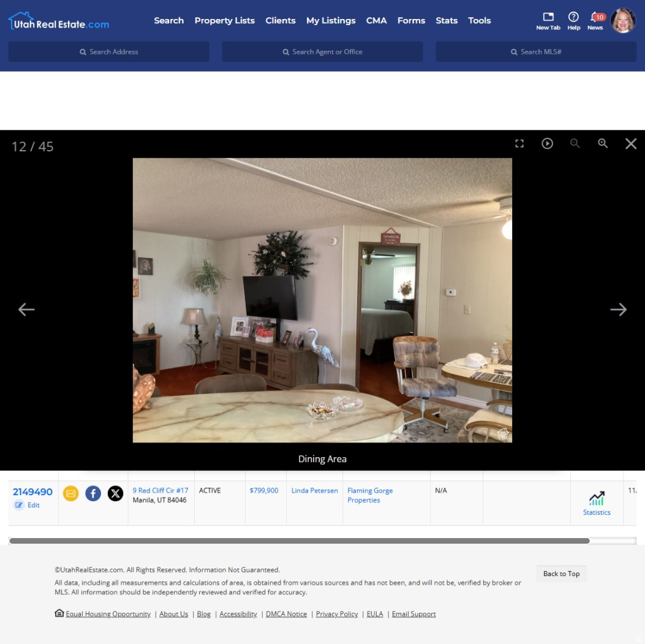This screenshot has width=645, height=644.
Task: Email the listing using the envelope icon
Action: (71, 493)
